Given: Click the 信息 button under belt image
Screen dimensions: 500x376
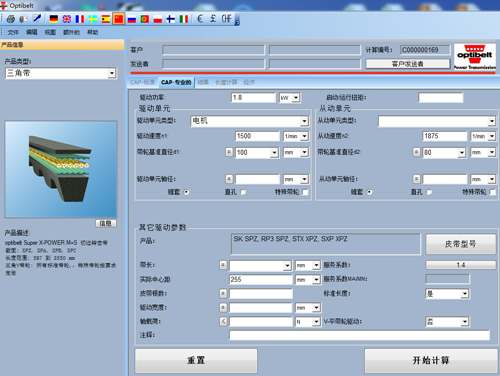Looking at the screenshot, I should pos(106,223).
